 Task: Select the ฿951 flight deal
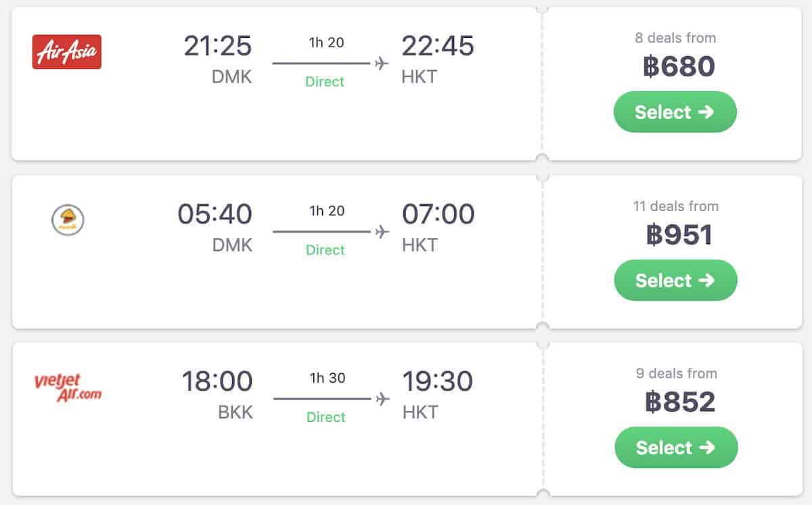(x=675, y=281)
